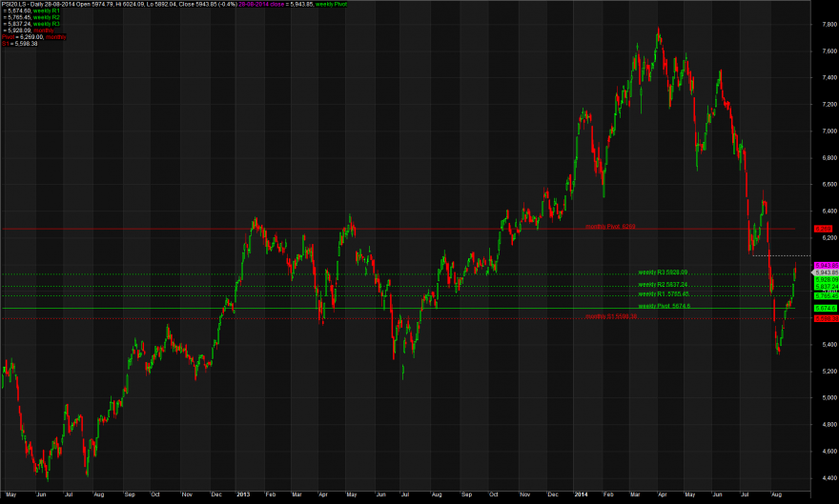The image size is (839, 504).
Task: Click the Sep label before 2013 marker
Action: click(x=130, y=494)
